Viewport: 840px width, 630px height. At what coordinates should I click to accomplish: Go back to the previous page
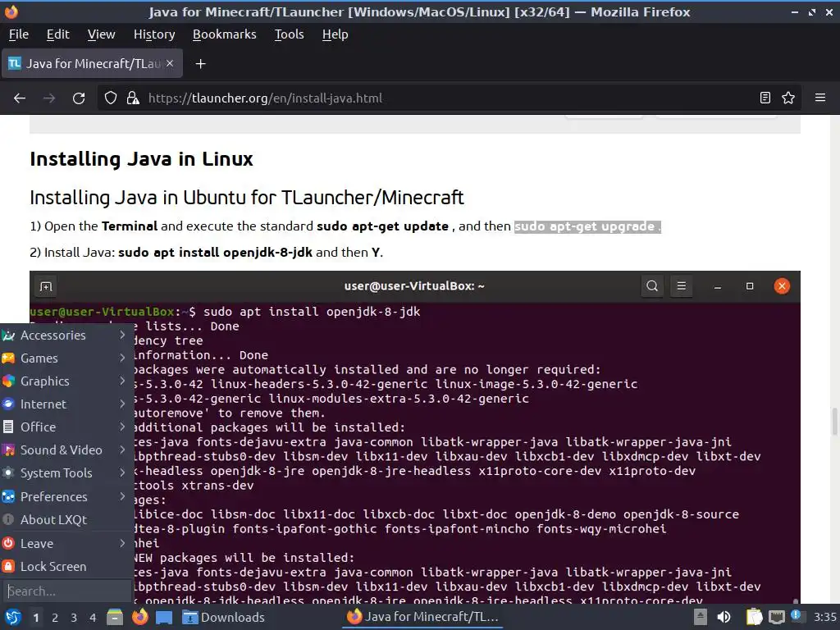(x=20, y=98)
